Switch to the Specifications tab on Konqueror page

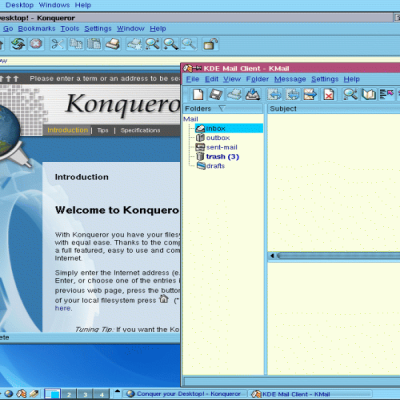(140, 130)
